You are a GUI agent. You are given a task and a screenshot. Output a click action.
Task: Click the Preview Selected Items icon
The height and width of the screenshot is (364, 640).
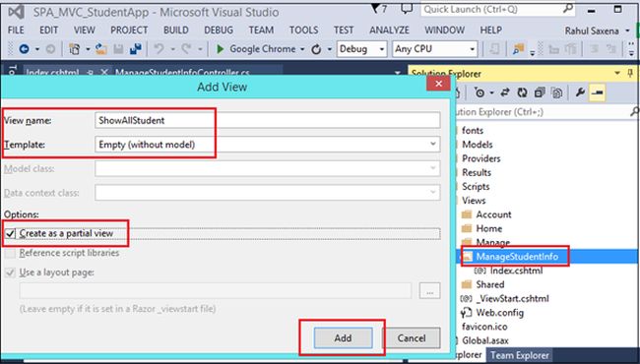[597, 92]
